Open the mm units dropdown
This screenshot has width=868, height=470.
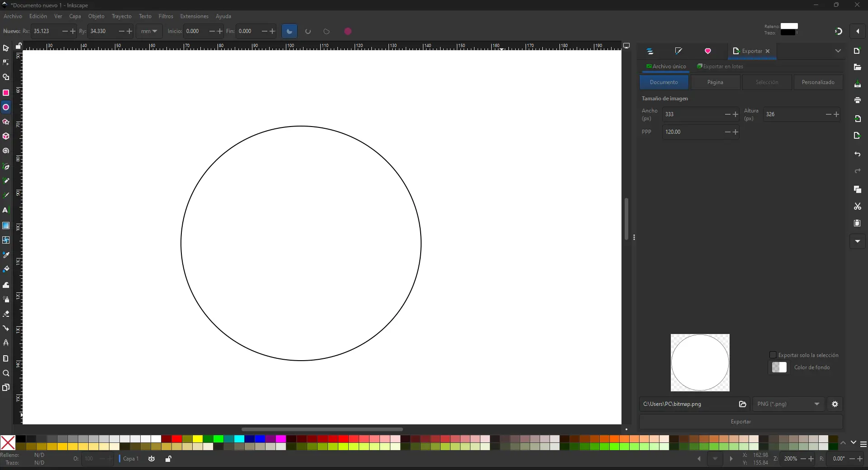pyautogui.click(x=148, y=31)
